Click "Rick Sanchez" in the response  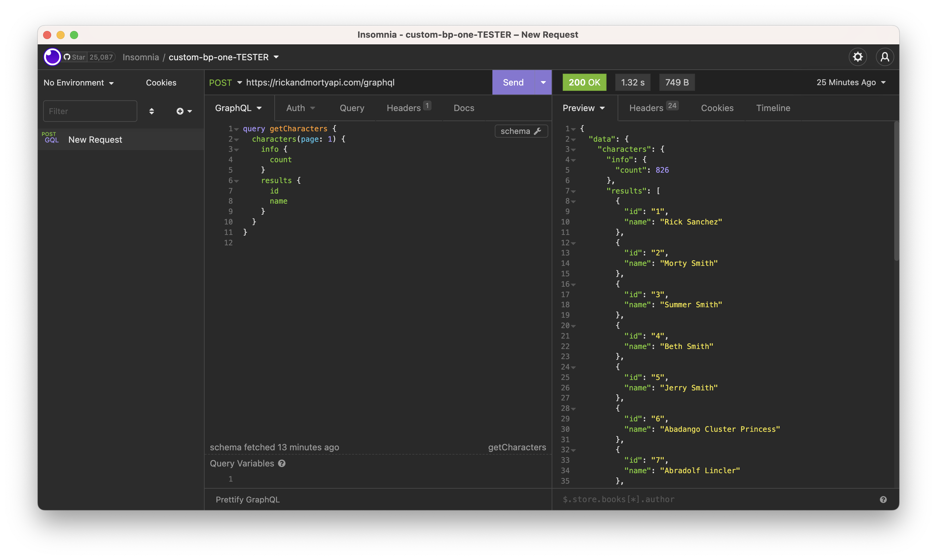pyautogui.click(x=691, y=222)
